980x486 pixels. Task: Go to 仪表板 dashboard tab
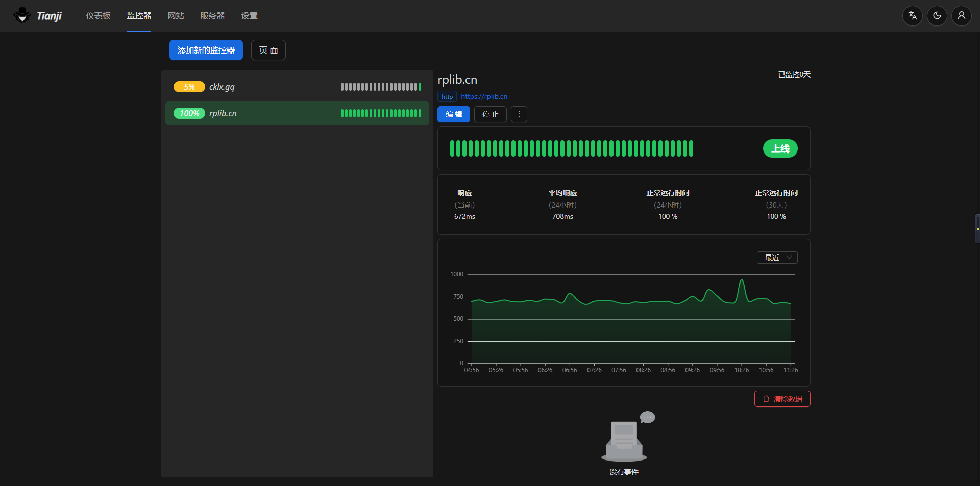[x=98, y=16]
